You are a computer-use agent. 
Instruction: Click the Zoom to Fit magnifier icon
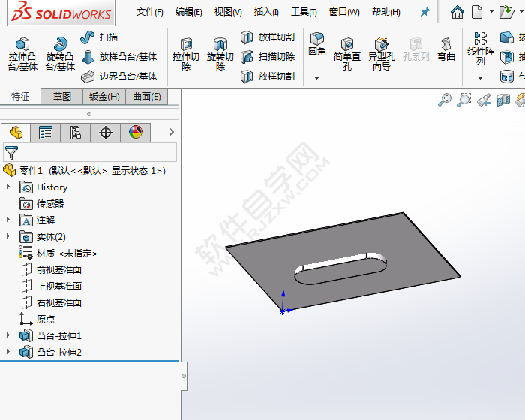coord(445,100)
